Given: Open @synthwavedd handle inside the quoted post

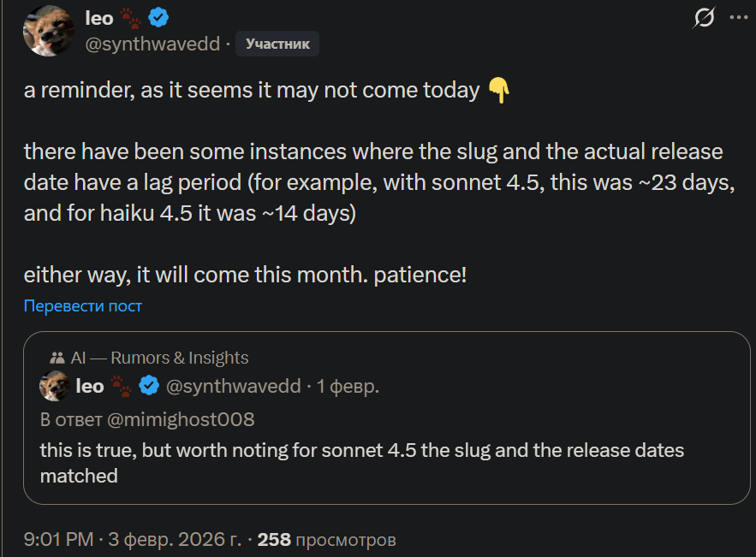Looking at the screenshot, I should tap(233, 386).
